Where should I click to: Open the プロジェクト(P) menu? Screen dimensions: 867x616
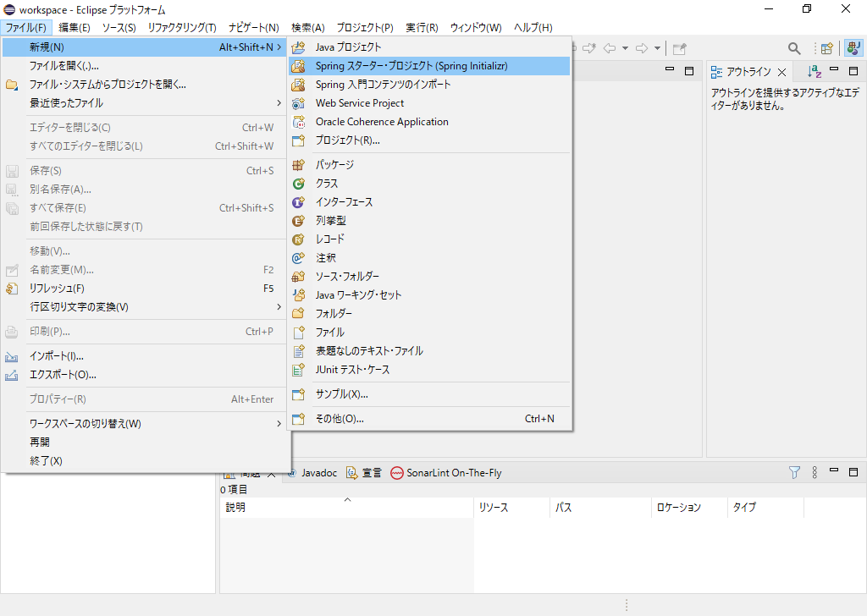(365, 28)
